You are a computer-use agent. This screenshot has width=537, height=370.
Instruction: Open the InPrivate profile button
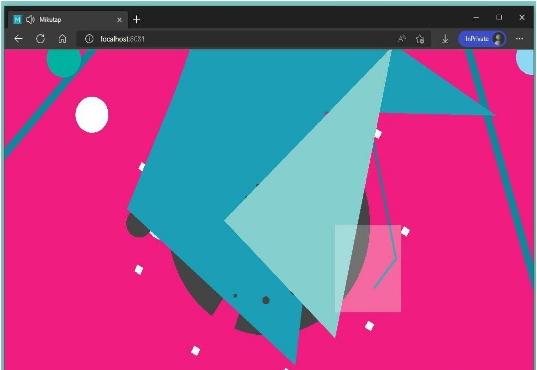tap(482, 39)
